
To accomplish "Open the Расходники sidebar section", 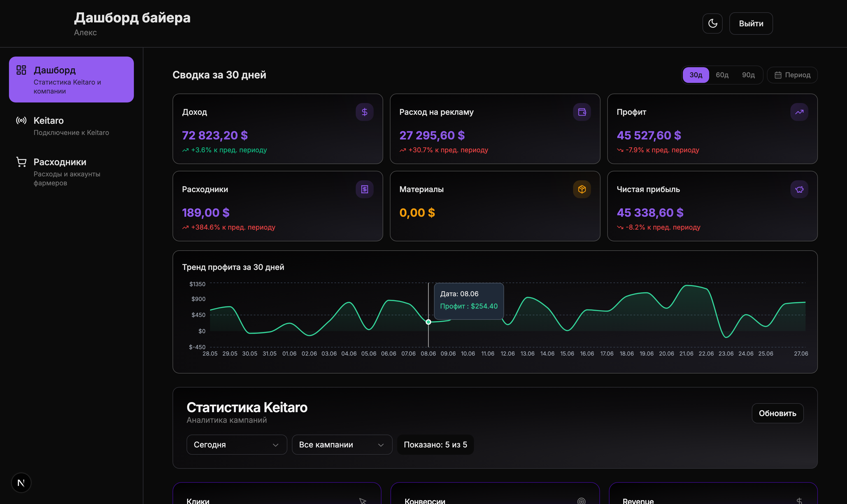I will click(71, 172).
